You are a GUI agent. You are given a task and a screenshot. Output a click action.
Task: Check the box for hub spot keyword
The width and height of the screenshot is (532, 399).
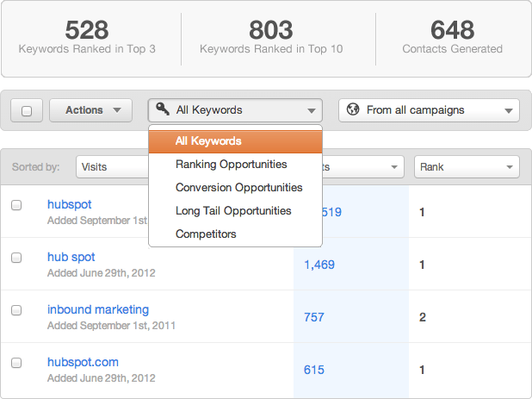(x=16, y=258)
